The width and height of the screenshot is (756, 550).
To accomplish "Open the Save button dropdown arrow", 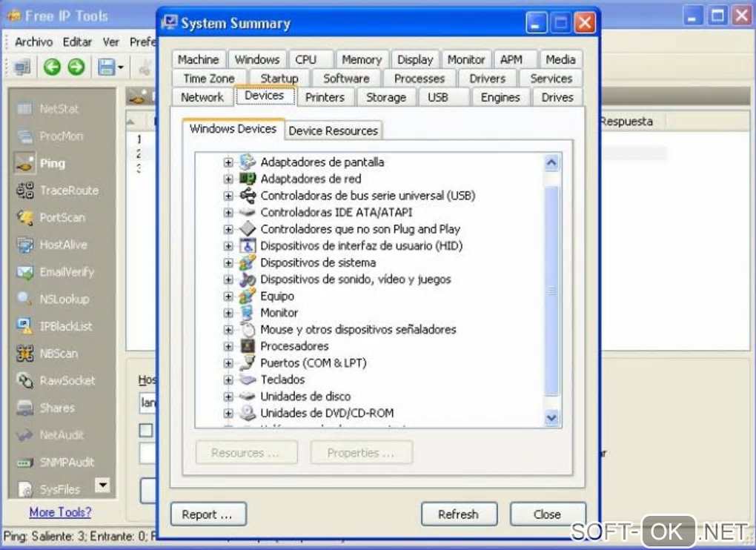I will (121, 67).
